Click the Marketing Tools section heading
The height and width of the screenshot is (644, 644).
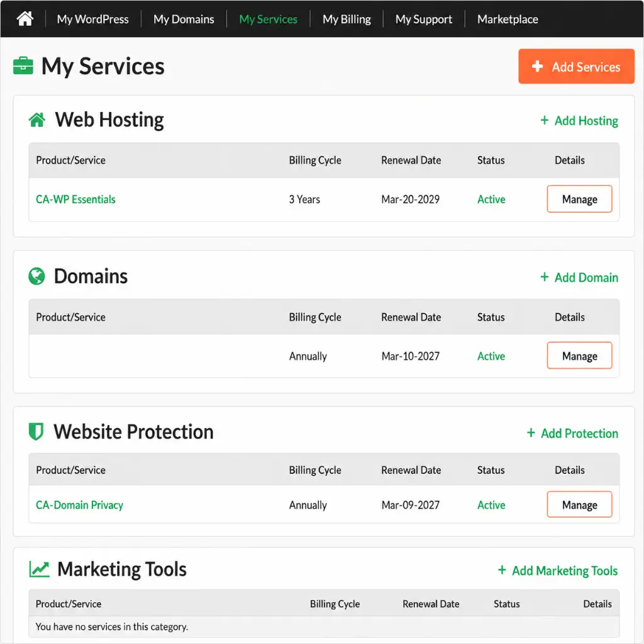[x=121, y=569]
